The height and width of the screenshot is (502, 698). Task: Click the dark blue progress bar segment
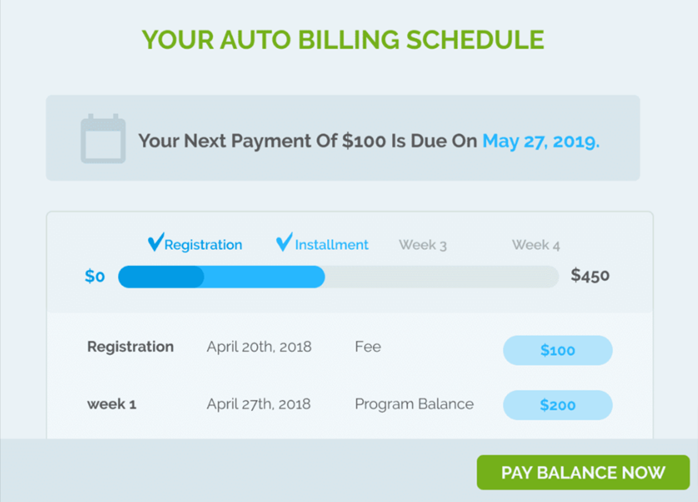tap(161, 276)
